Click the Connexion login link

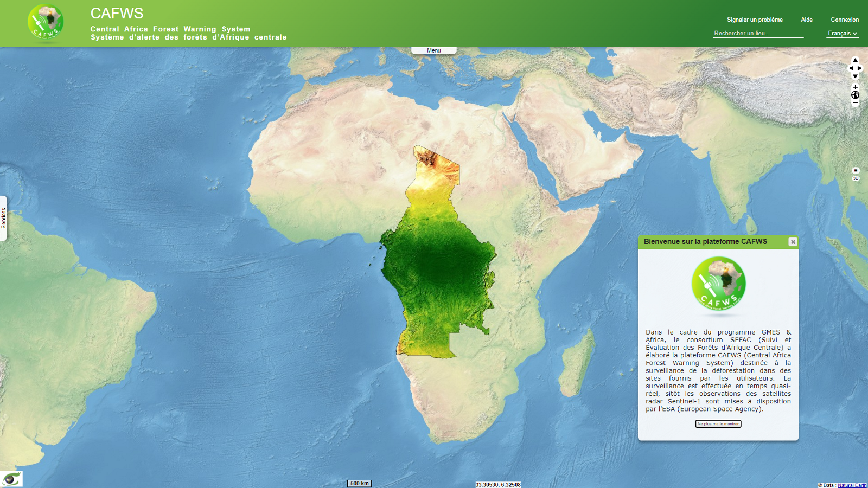click(x=845, y=20)
